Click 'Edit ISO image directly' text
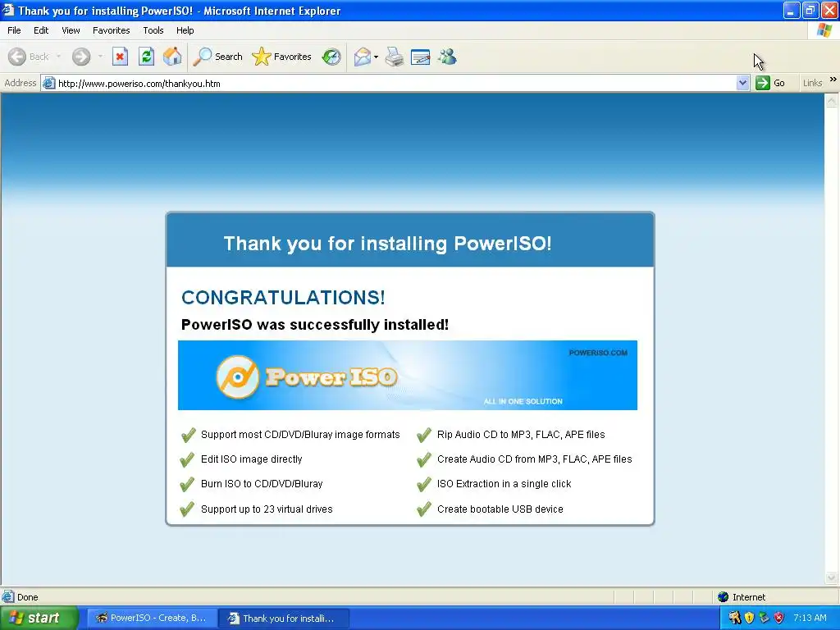Viewport: 840px width, 630px height. [251, 459]
